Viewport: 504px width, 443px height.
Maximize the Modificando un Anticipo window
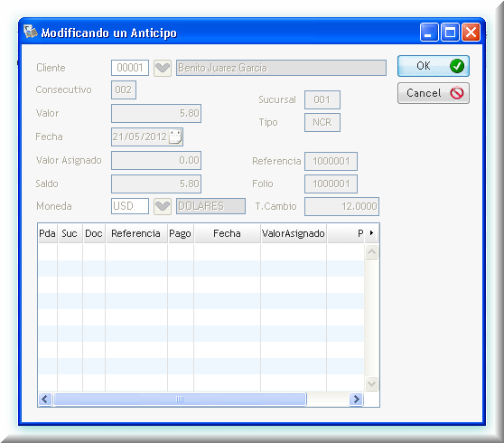tap(450, 33)
